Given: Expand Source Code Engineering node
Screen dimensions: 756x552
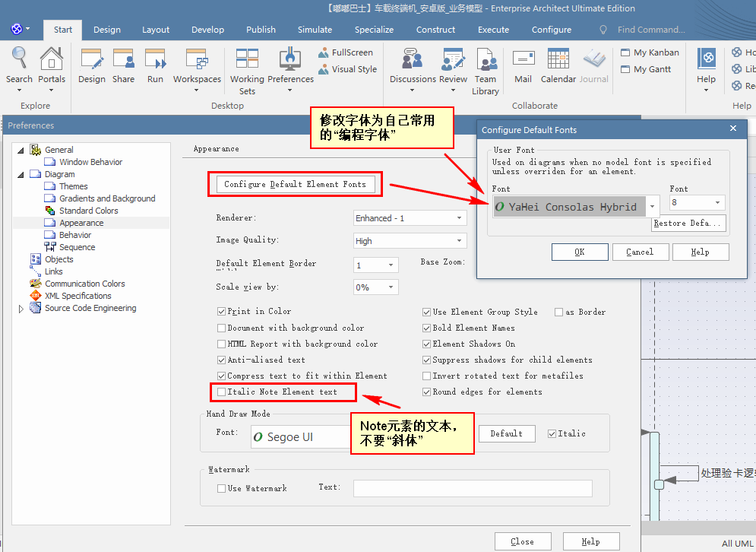Looking at the screenshot, I should [x=21, y=309].
